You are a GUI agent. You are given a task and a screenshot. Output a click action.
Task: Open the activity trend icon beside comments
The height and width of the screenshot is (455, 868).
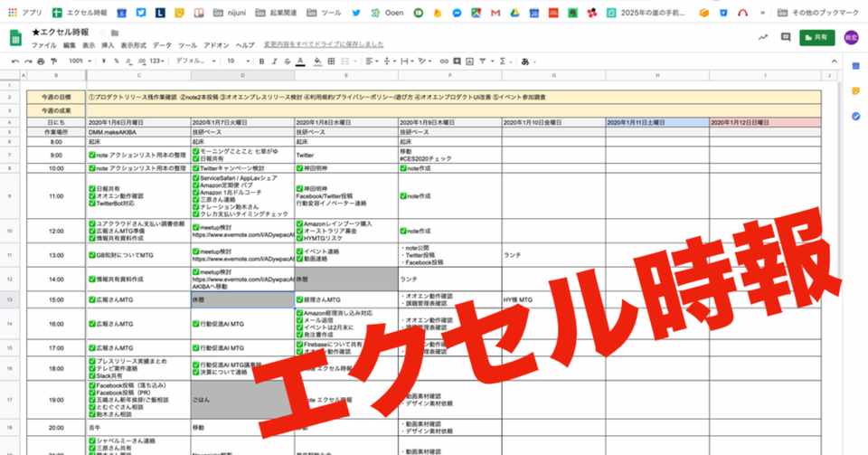763,37
